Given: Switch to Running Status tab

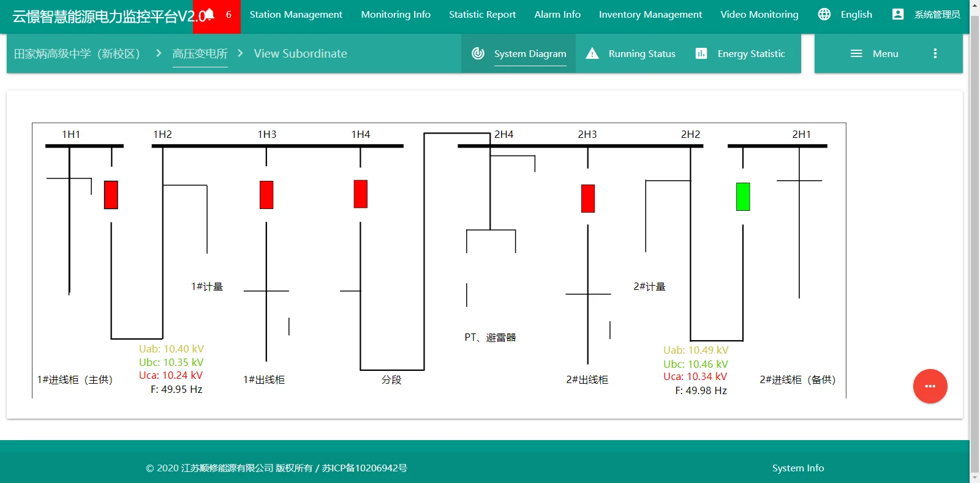Looking at the screenshot, I should (630, 53).
